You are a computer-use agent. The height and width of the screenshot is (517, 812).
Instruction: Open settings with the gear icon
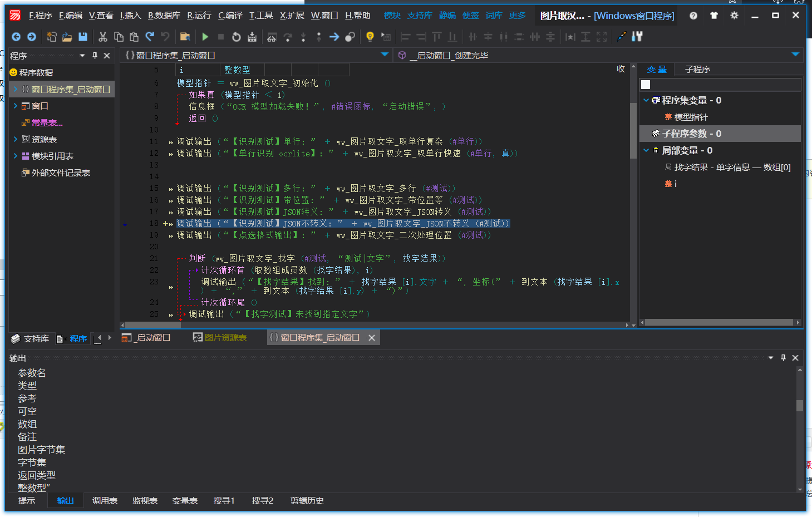click(734, 16)
